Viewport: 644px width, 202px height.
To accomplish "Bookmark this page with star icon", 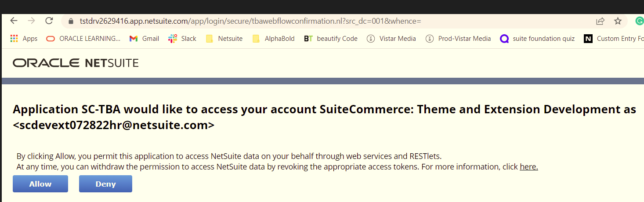I will coord(618,21).
